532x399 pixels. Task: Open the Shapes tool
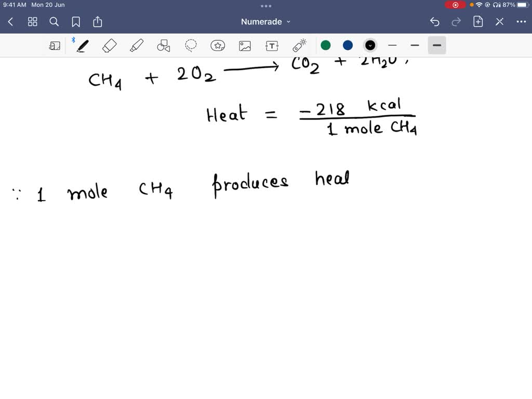[x=163, y=45]
